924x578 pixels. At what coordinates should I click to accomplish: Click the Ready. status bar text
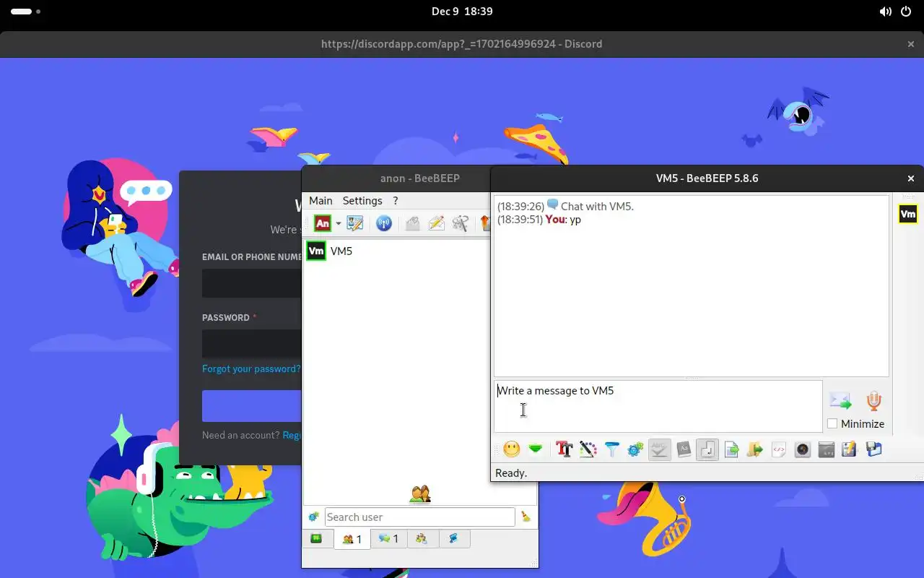pyautogui.click(x=511, y=473)
